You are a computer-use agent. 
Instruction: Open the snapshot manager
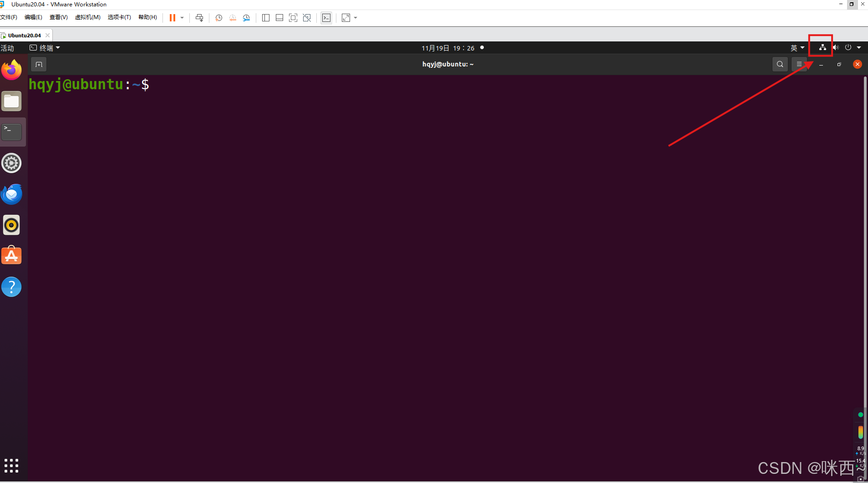(x=246, y=18)
